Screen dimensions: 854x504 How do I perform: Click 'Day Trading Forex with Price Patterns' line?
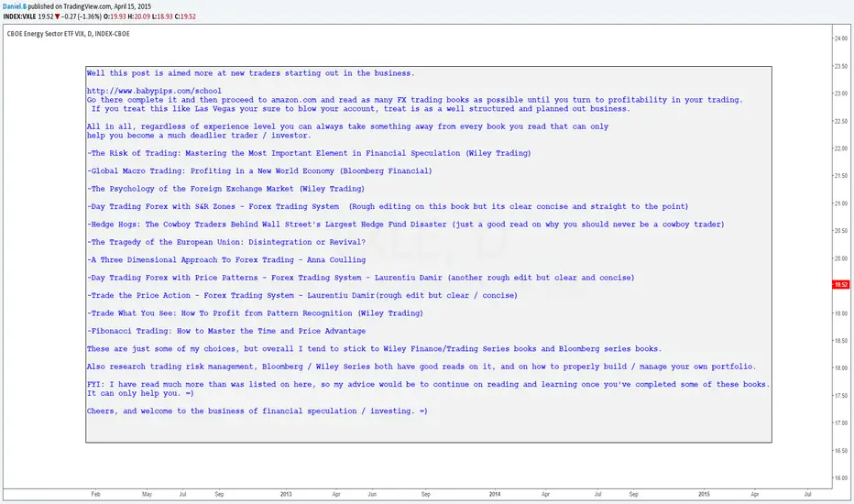click(360, 278)
